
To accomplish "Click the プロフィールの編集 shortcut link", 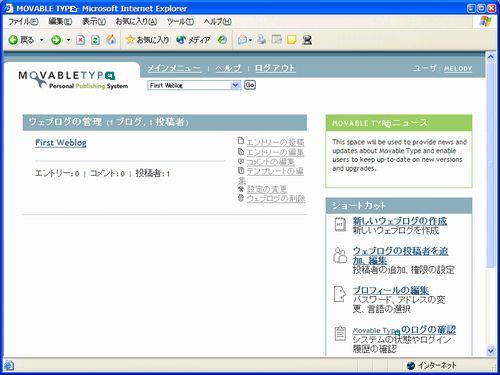I will click(x=391, y=290).
